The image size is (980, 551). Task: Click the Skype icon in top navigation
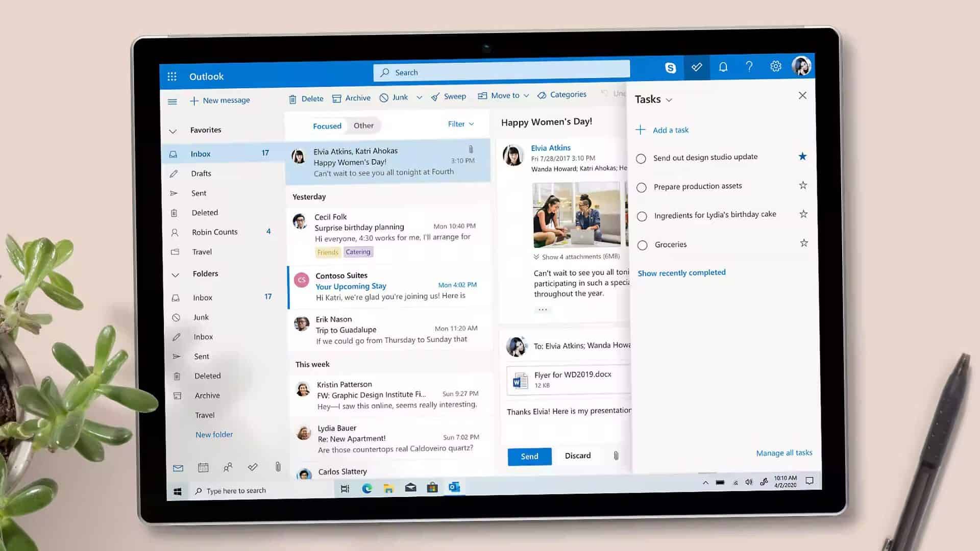tap(670, 67)
